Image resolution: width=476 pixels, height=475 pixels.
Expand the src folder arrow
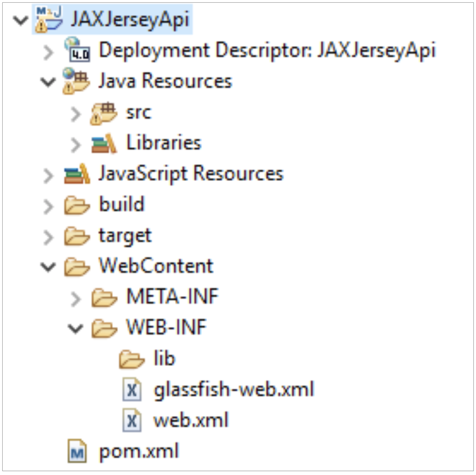[75, 114]
